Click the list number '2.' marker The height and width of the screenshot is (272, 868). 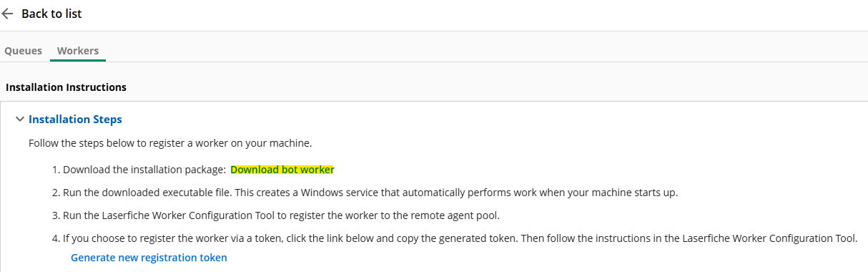point(56,193)
